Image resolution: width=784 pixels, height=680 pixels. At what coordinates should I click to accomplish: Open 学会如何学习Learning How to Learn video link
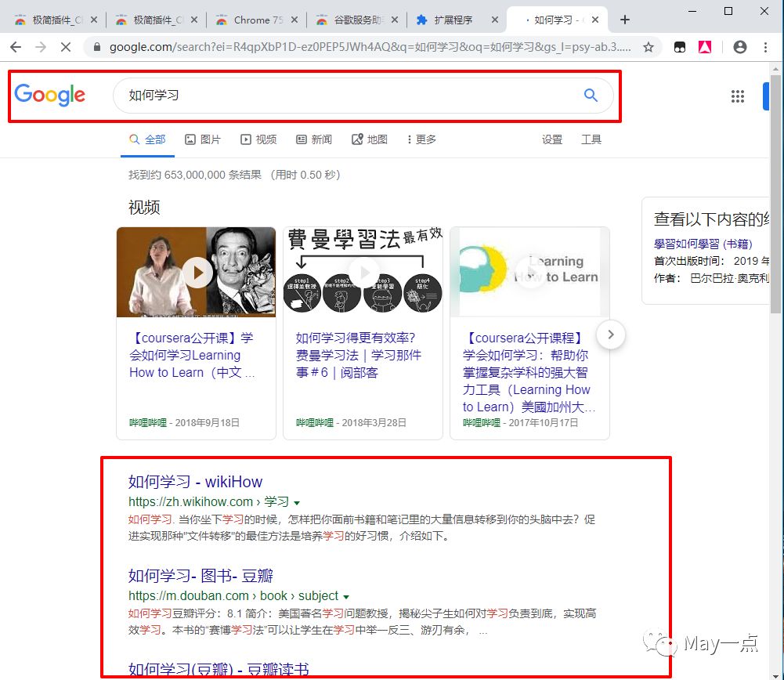(193, 355)
